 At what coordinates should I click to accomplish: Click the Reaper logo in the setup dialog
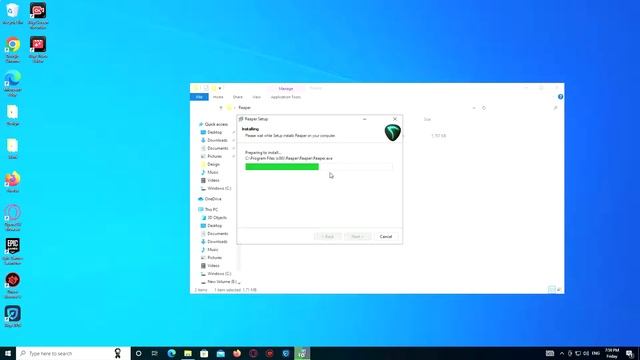[x=392, y=133]
